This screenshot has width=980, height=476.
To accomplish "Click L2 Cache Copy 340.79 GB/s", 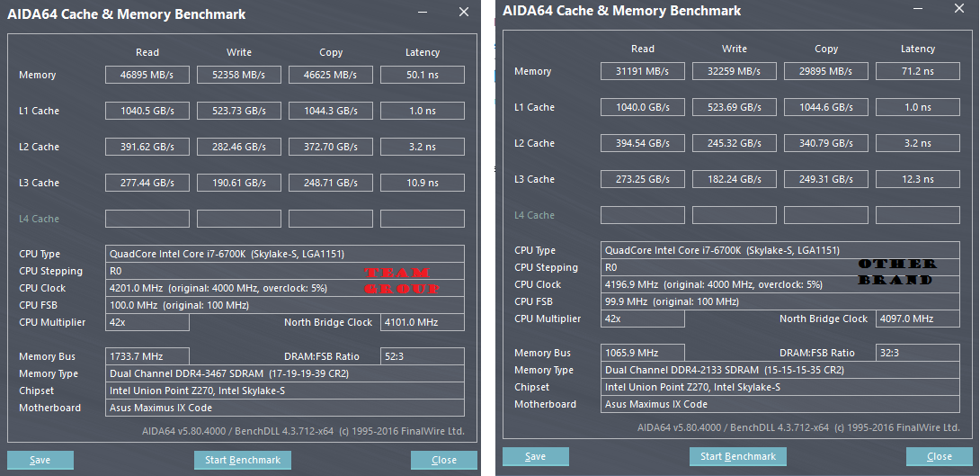I will 826,143.
